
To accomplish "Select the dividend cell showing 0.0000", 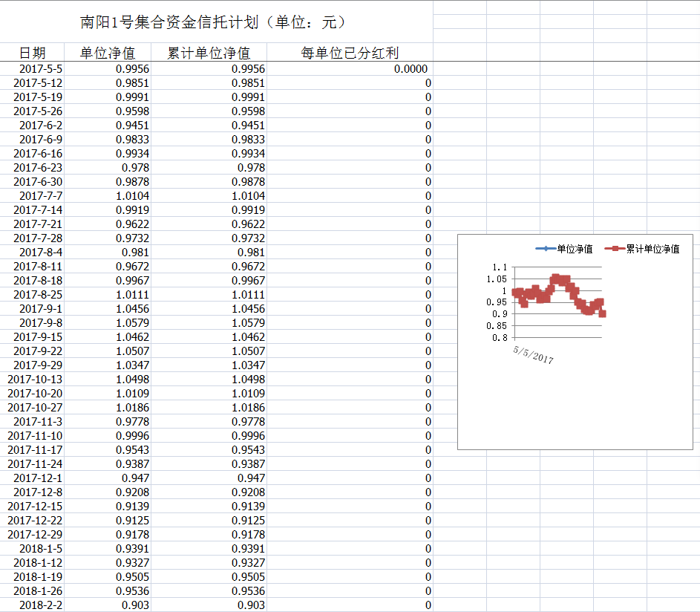I will 410,69.
